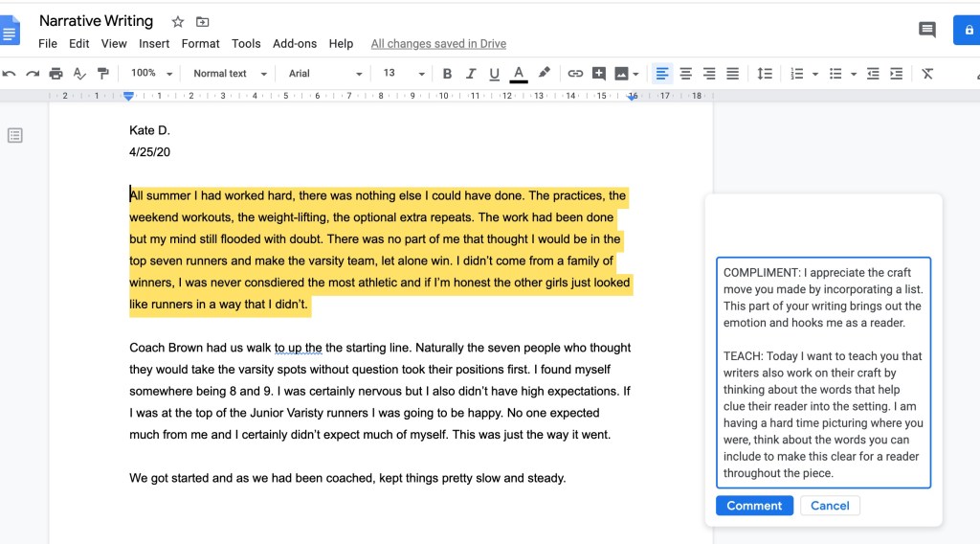
Task: Click the blue Comment button
Action: click(753, 506)
